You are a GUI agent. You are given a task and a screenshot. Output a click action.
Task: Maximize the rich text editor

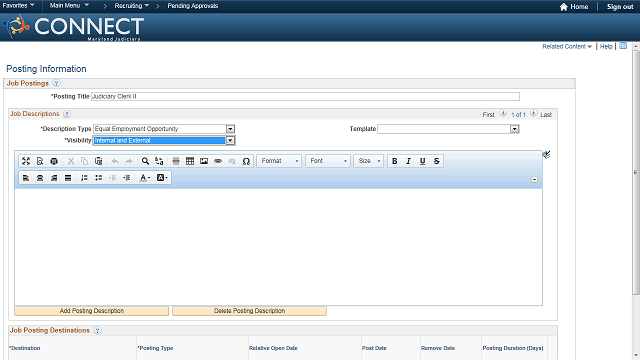(26, 161)
